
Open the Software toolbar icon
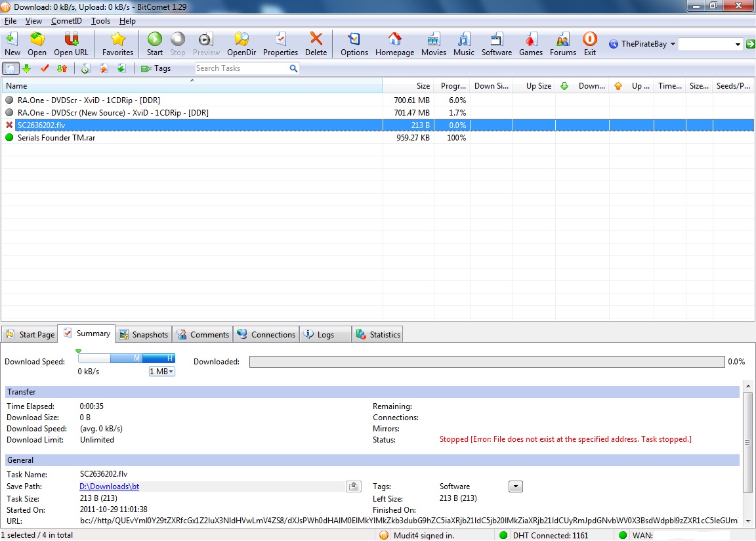coord(496,39)
